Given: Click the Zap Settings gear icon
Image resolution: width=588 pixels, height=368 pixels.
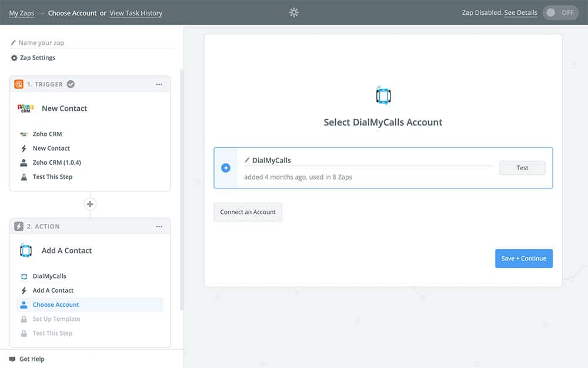Looking at the screenshot, I should pyautogui.click(x=14, y=58).
